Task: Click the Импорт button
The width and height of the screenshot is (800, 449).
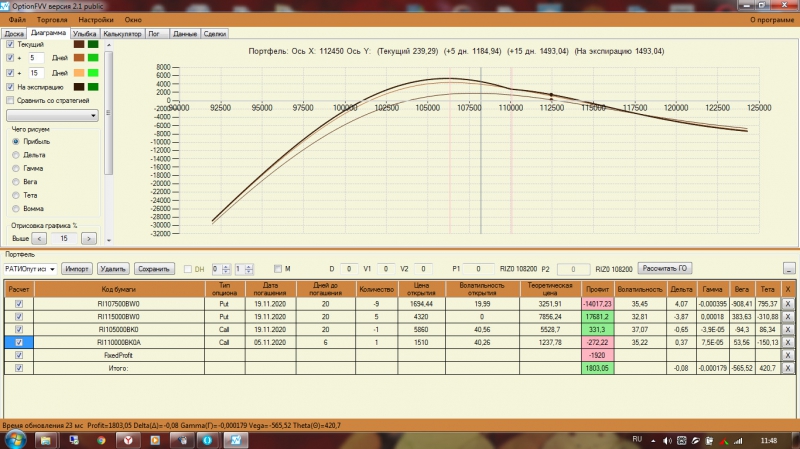Action: [77, 269]
